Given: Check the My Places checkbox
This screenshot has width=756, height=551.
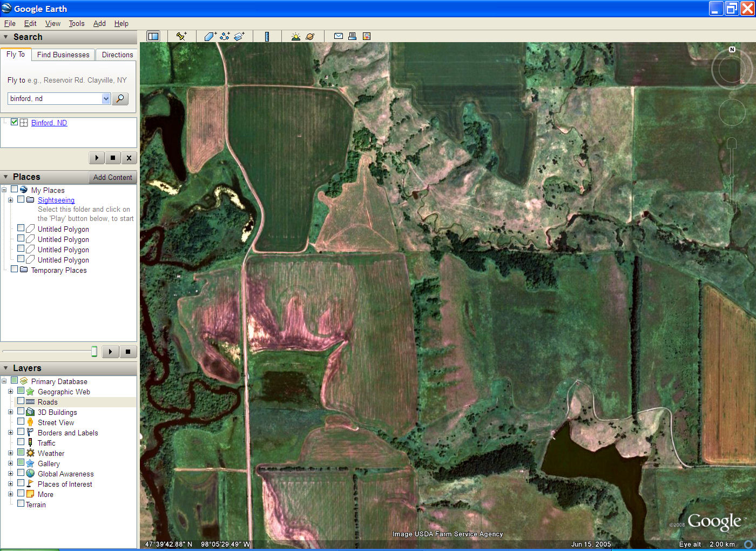Looking at the screenshot, I should pos(15,189).
